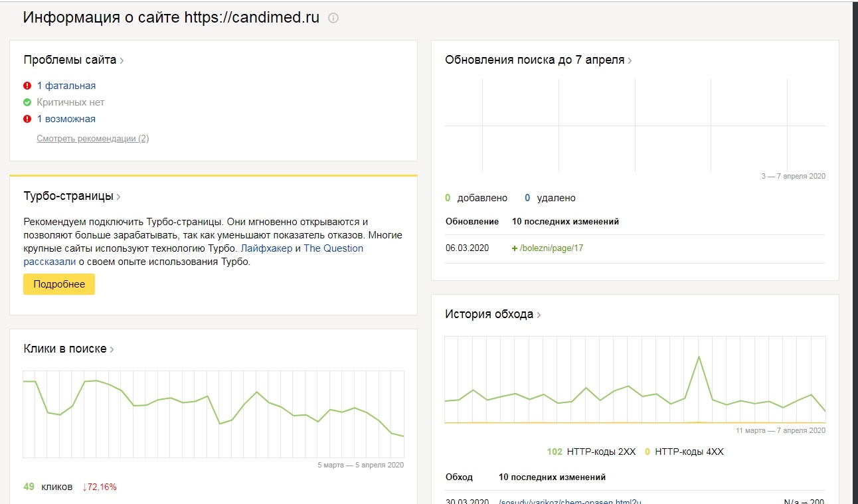This screenshot has width=858, height=504.
Task: Open /sosudy/varikoz/chem-opasen.html crawl link
Action: coord(570,501)
